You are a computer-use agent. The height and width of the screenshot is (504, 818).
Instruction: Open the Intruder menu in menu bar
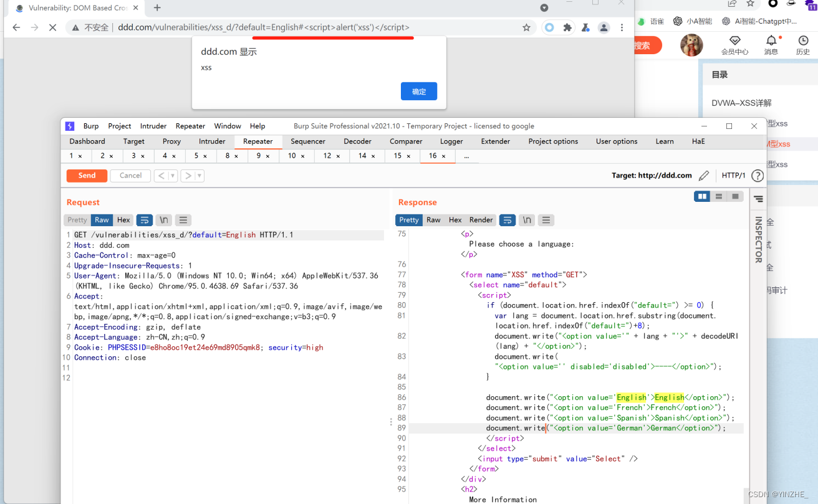[153, 126]
